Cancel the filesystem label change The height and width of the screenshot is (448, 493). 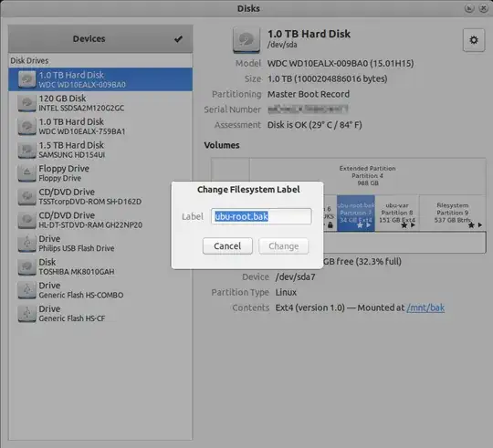[227, 245]
